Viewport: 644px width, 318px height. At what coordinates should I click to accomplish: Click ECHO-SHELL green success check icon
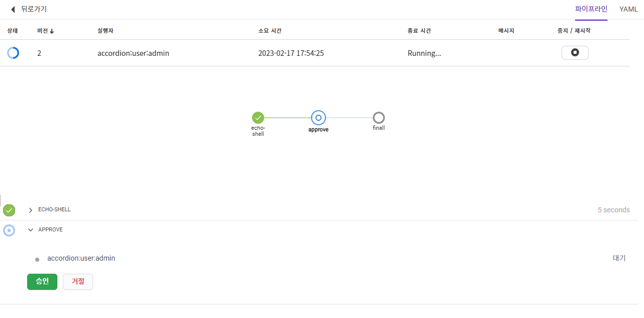[x=9, y=210]
